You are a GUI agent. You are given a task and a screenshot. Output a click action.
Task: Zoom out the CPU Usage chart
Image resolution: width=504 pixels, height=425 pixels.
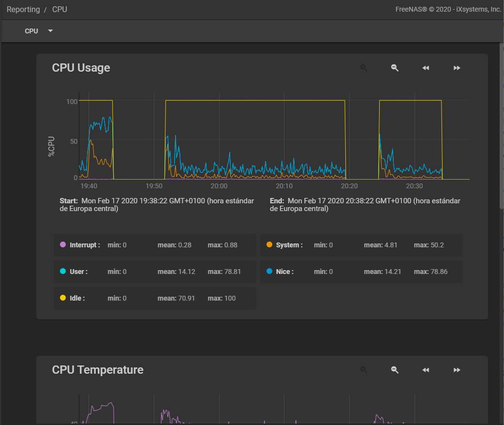[x=395, y=68]
